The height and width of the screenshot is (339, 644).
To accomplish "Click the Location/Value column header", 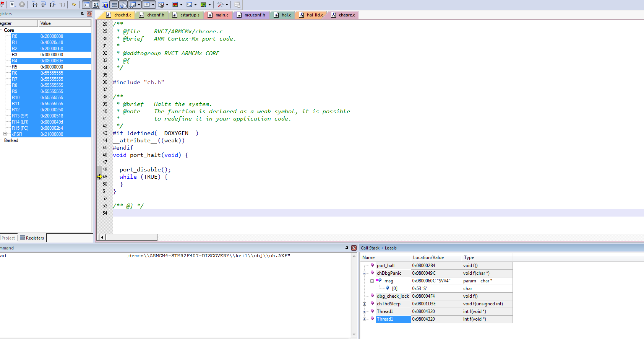I will coord(436,258).
